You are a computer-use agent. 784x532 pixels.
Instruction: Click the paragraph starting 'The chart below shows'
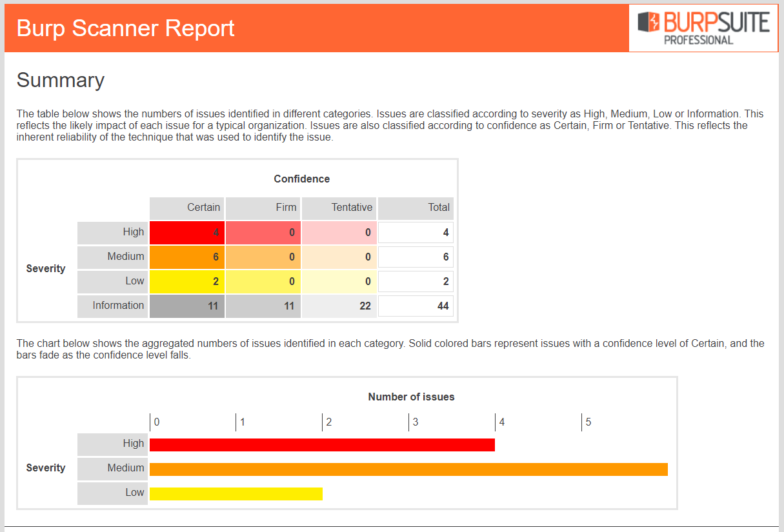click(390, 350)
